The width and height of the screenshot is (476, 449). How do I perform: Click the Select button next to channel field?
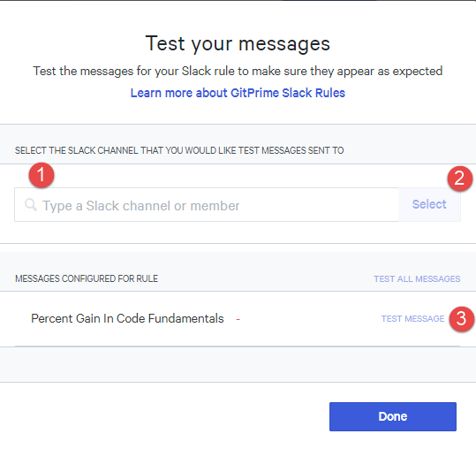click(x=429, y=204)
